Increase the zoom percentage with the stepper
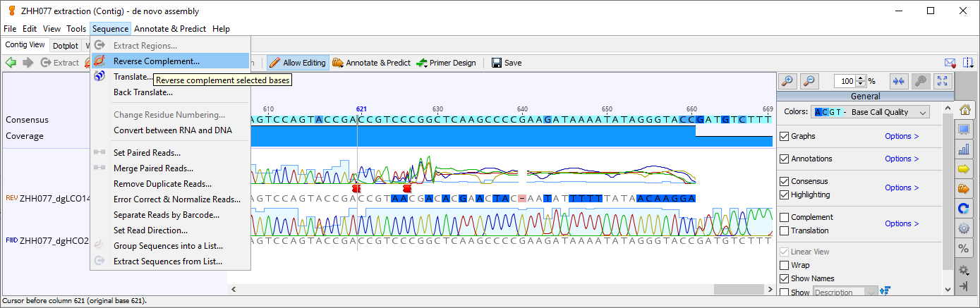 coord(861,78)
